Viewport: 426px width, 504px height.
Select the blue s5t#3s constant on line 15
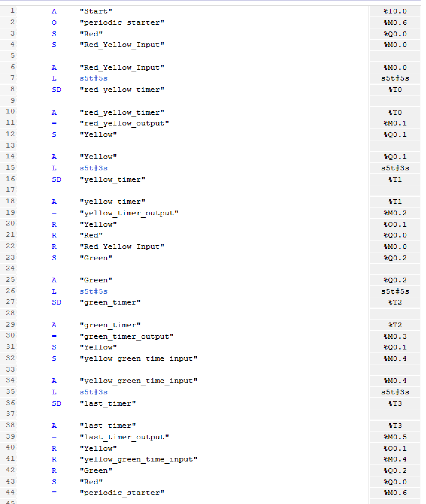coord(93,168)
